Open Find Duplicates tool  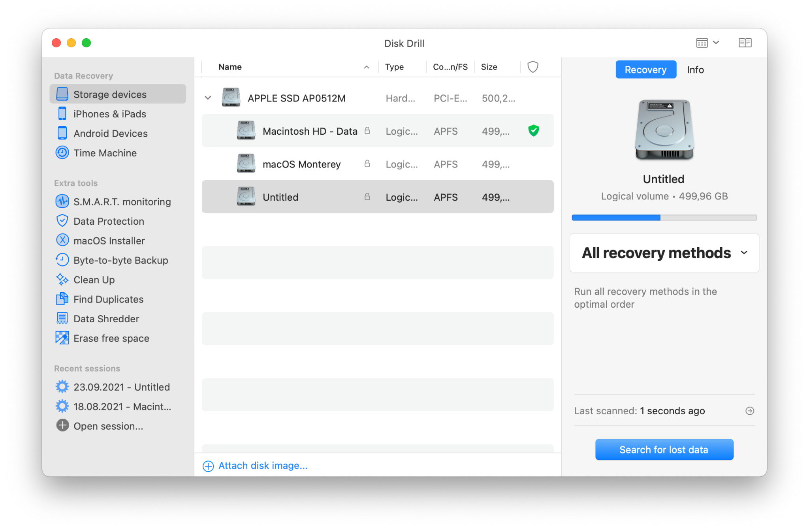tap(108, 299)
